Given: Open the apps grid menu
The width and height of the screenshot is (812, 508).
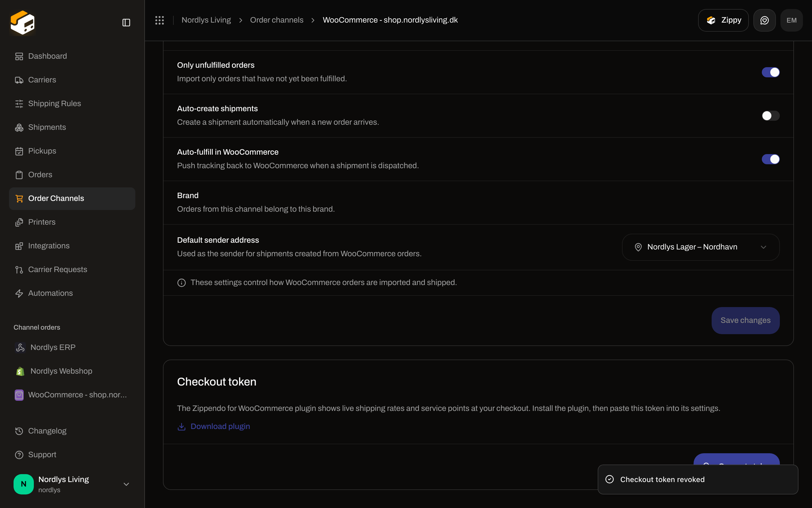Looking at the screenshot, I should click(x=159, y=20).
